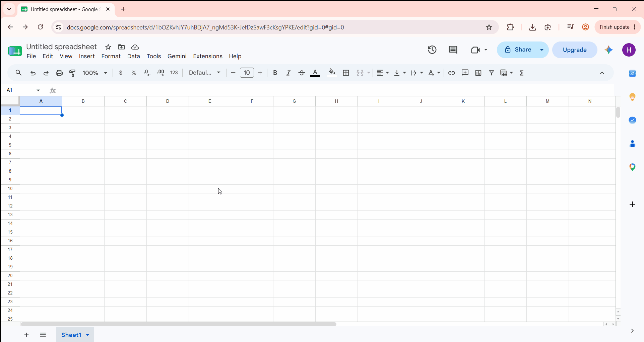Format cell as currency
Viewport: 644px width, 342px height.
tap(121, 73)
